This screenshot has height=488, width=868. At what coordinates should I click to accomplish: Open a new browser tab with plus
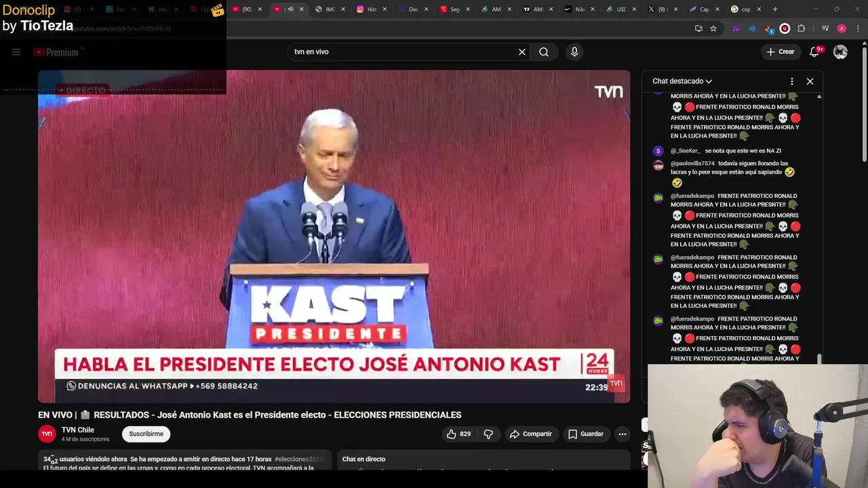tap(775, 9)
